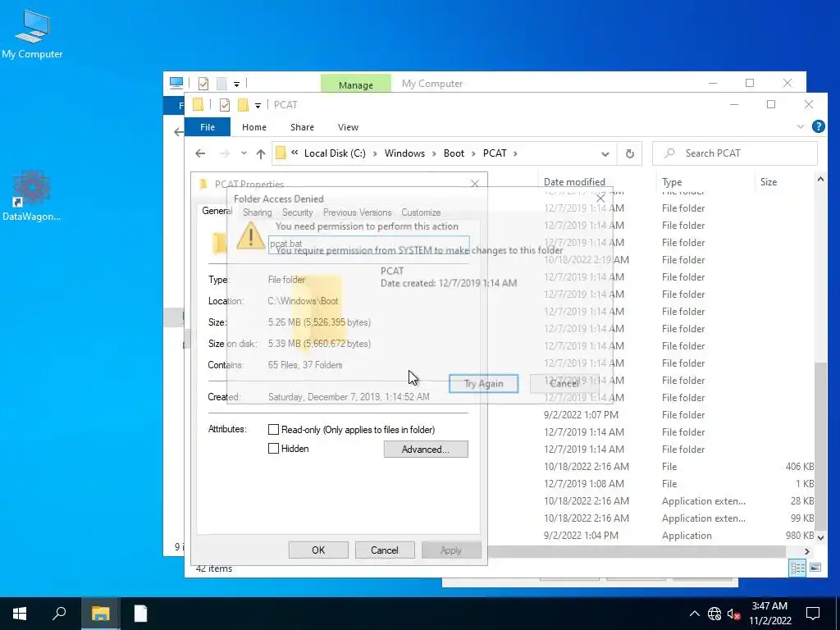
Task: Go up one level with Up arrow
Action: (x=261, y=153)
